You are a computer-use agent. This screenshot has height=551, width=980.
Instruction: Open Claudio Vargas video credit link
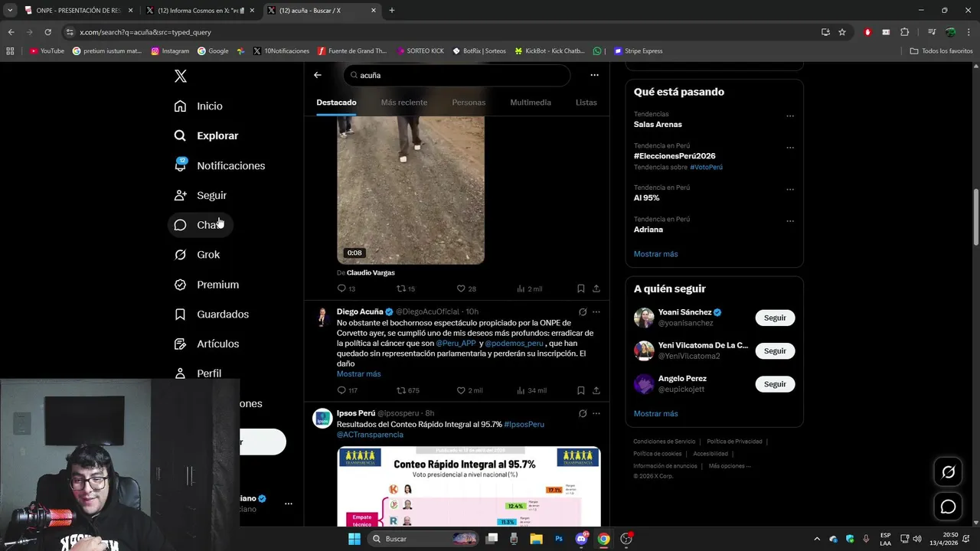tap(371, 272)
